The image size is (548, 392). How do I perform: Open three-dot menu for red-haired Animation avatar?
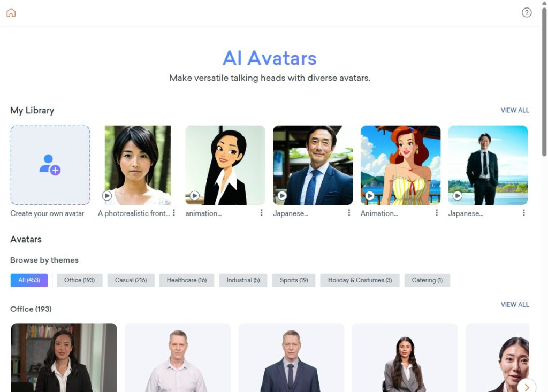(x=437, y=213)
